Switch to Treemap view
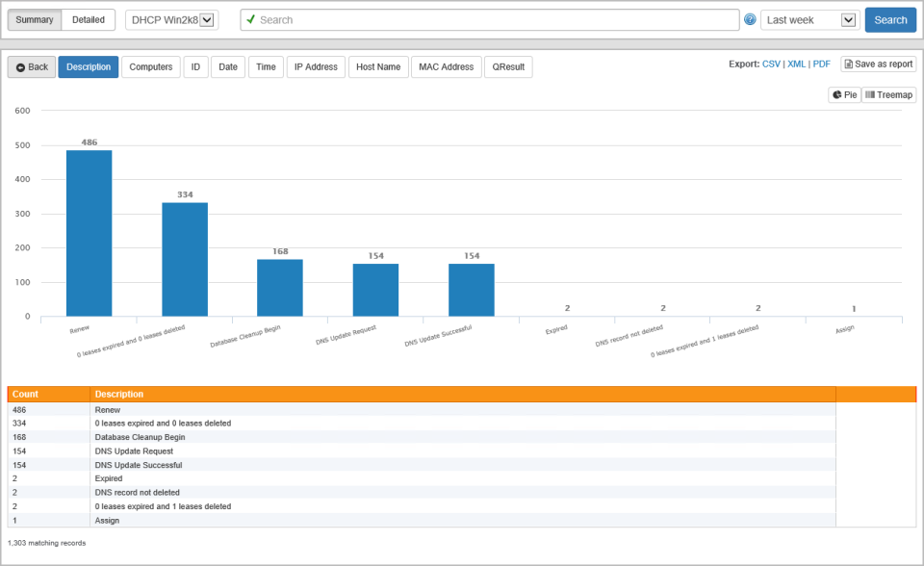 tap(887, 94)
